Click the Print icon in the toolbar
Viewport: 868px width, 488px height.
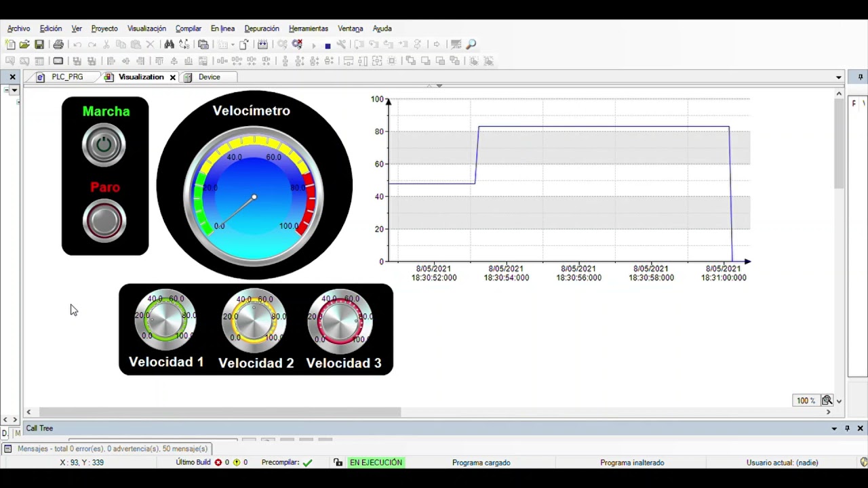tap(58, 45)
